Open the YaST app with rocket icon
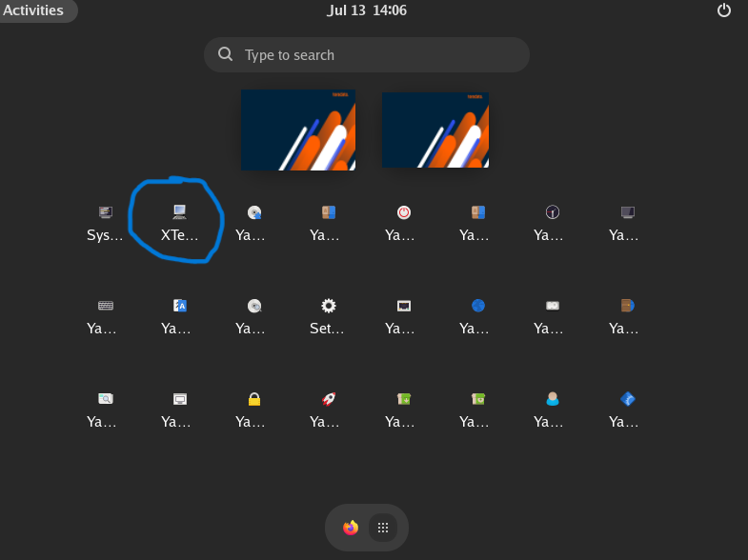748x560 pixels. [x=329, y=410]
